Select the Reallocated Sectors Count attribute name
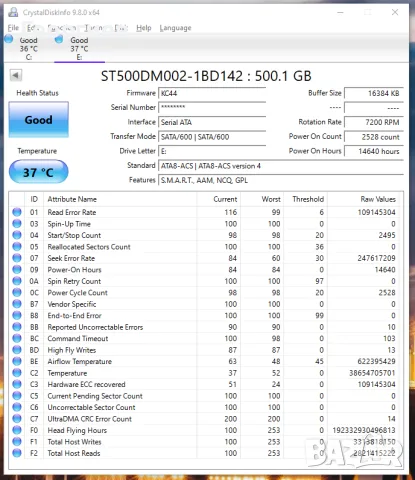This screenshot has height=480, width=415. coord(89,247)
